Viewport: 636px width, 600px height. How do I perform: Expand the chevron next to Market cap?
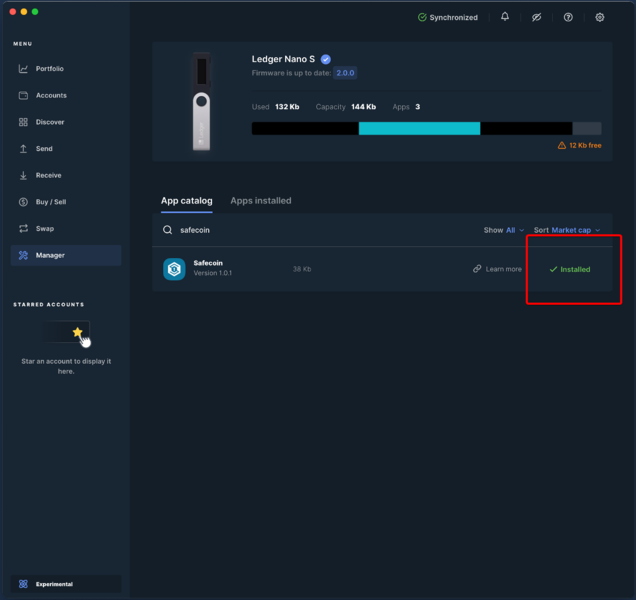coord(597,230)
